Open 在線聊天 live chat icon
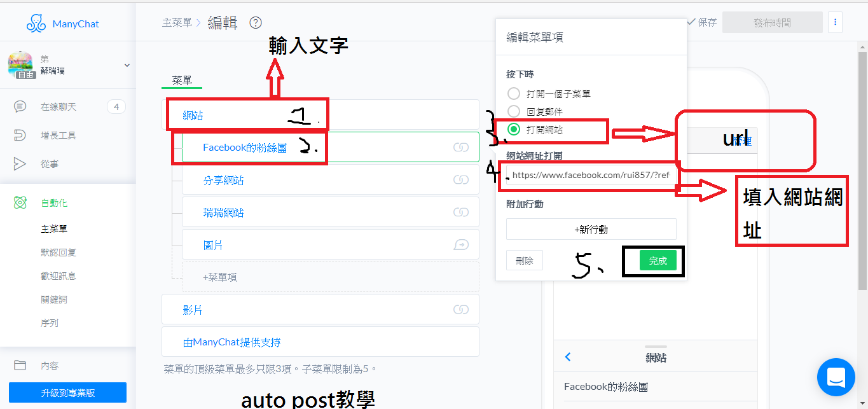The image size is (868, 409). click(20, 107)
